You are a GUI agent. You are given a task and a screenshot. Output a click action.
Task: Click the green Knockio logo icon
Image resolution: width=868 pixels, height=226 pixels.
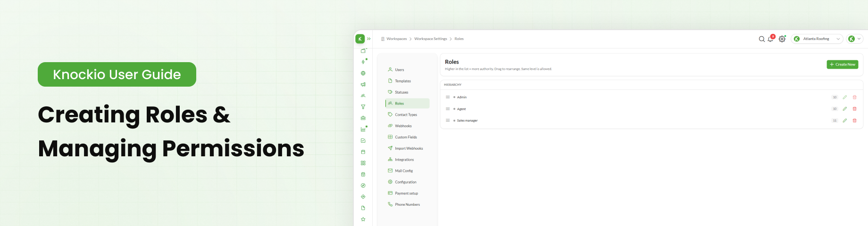(x=360, y=39)
